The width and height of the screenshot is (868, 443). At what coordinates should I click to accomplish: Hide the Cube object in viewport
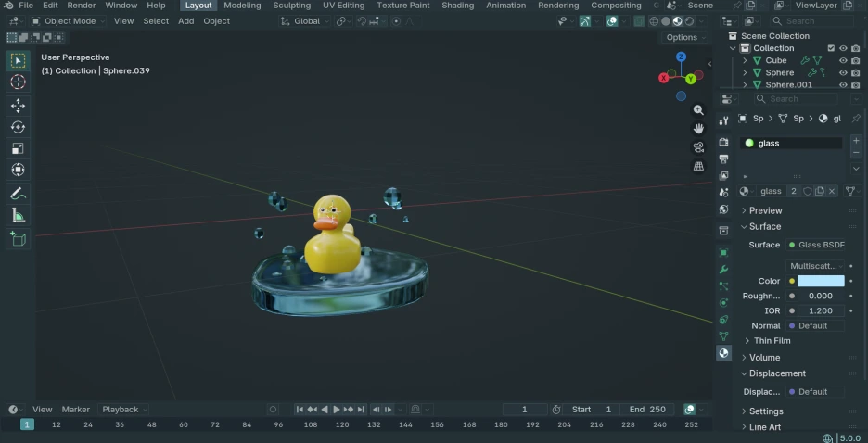tap(843, 61)
